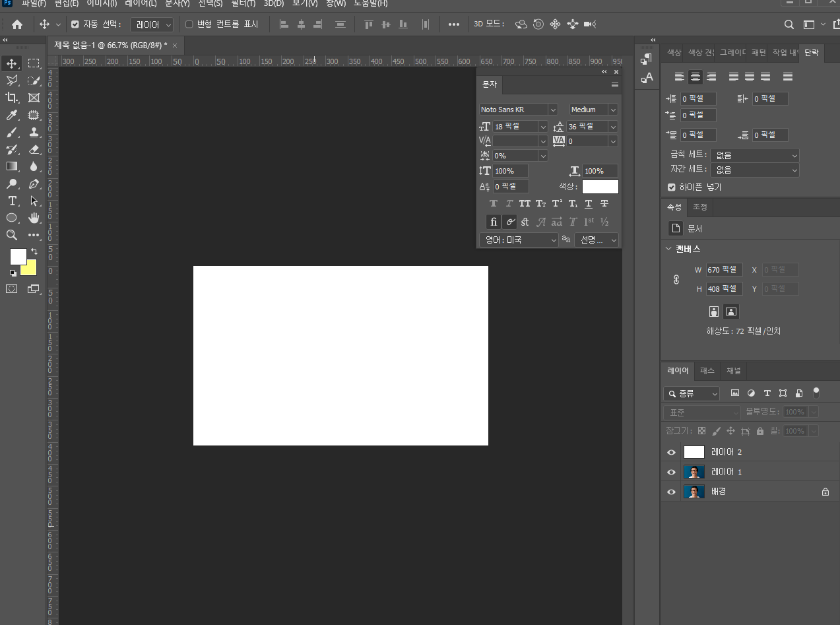Image resolution: width=840 pixels, height=625 pixels.
Task: Click Character panel text color swatch
Action: click(600, 187)
